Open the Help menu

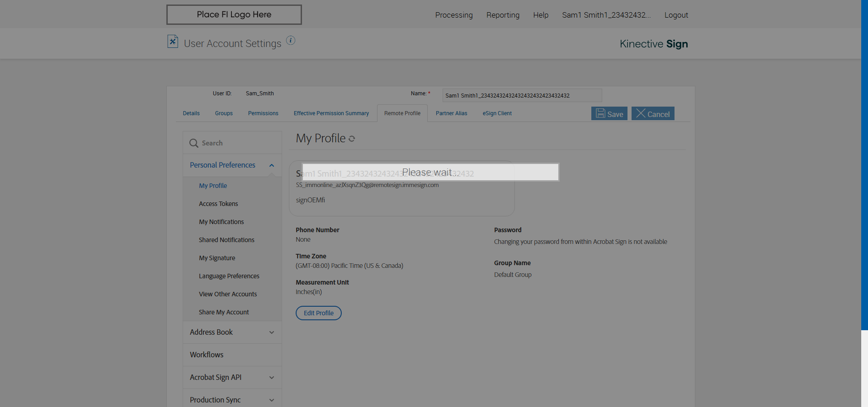click(x=541, y=15)
